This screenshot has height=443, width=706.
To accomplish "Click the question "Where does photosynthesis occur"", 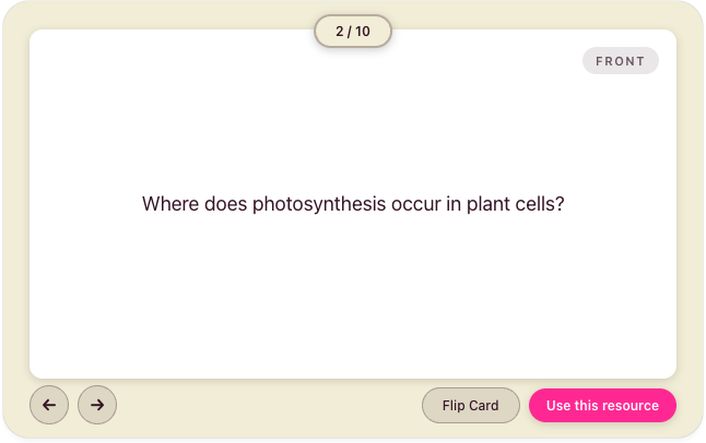I will coord(353,204).
